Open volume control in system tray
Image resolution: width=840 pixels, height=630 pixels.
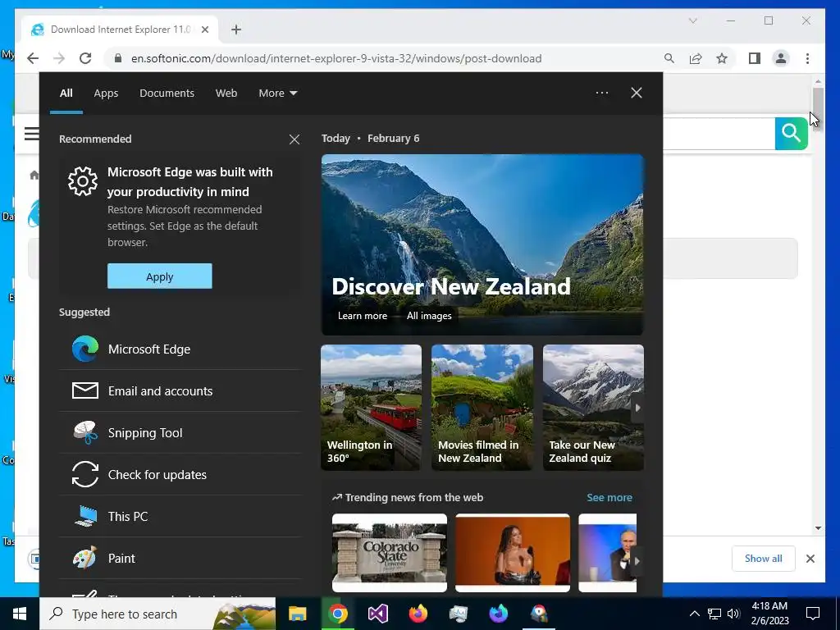coord(733,614)
